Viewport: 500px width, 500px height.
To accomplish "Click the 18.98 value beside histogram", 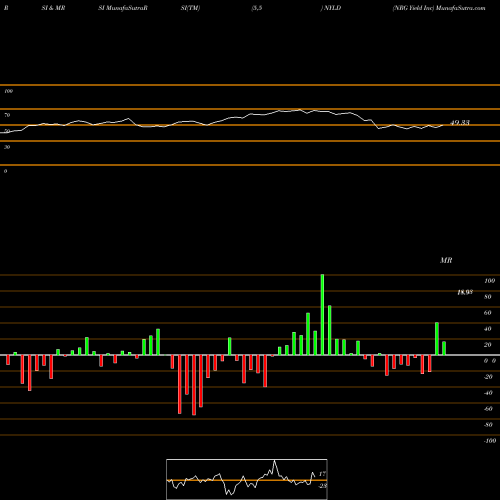I will (x=465, y=292).
